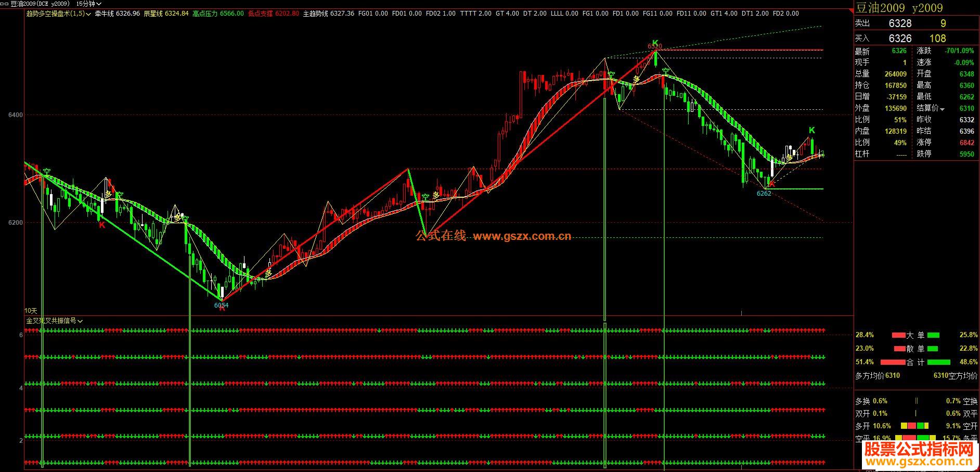The height and width of the screenshot is (472, 980).
Task: Click the 辰星线 6324.84 value
Action: pos(166,14)
